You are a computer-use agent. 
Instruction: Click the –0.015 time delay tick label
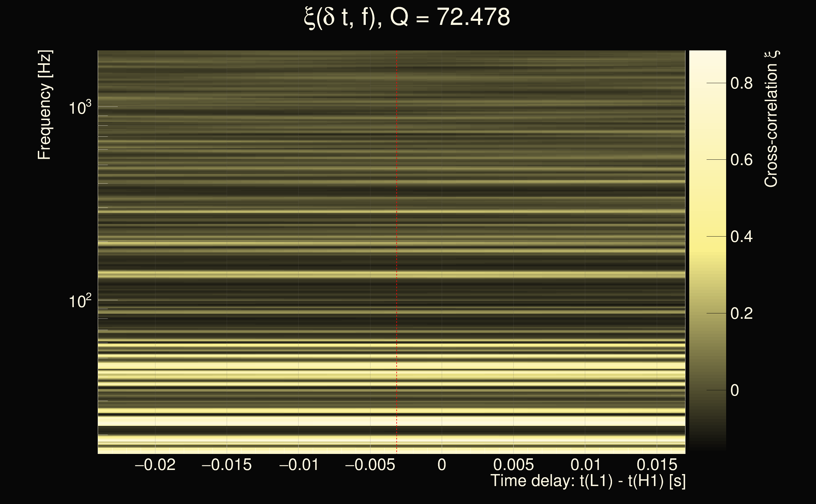tap(227, 465)
